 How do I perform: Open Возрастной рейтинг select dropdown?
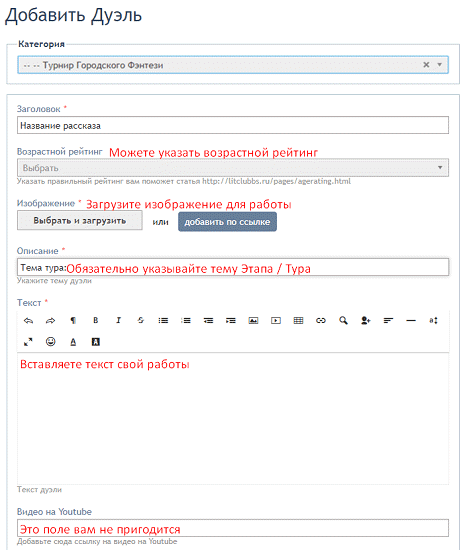233,168
